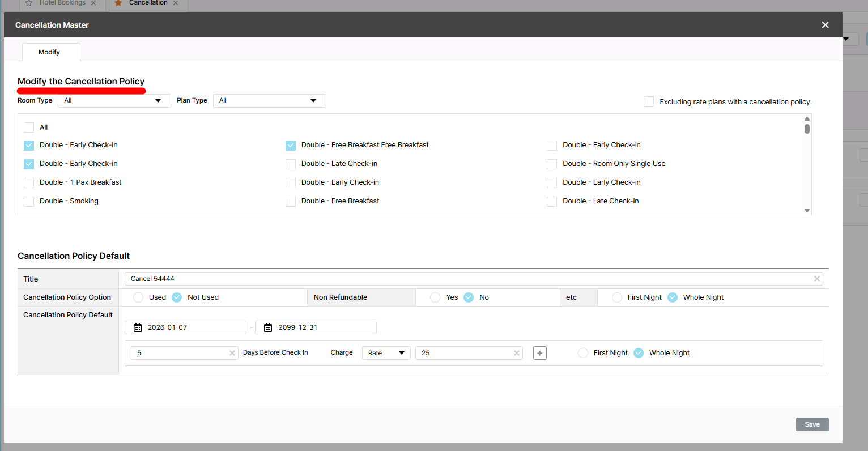Viewport: 868px width, 451px height.
Task: Select the Modify tab
Action: (49, 52)
